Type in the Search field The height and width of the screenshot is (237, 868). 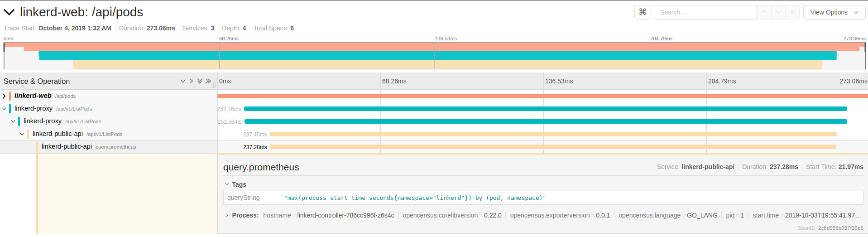click(705, 12)
